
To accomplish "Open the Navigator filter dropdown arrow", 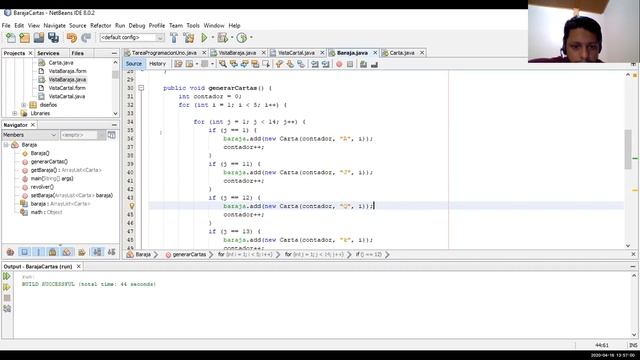I will point(102,135).
